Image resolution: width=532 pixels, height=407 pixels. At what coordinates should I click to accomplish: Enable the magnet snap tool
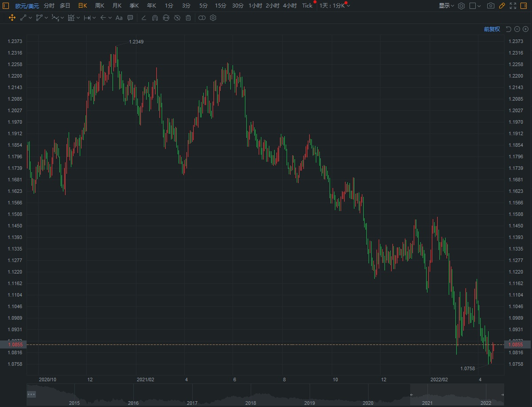click(155, 18)
